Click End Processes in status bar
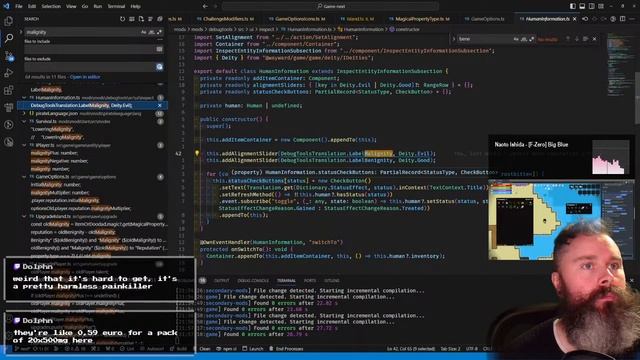The width and height of the screenshot is (640, 360). pyautogui.click(x=286, y=349)
